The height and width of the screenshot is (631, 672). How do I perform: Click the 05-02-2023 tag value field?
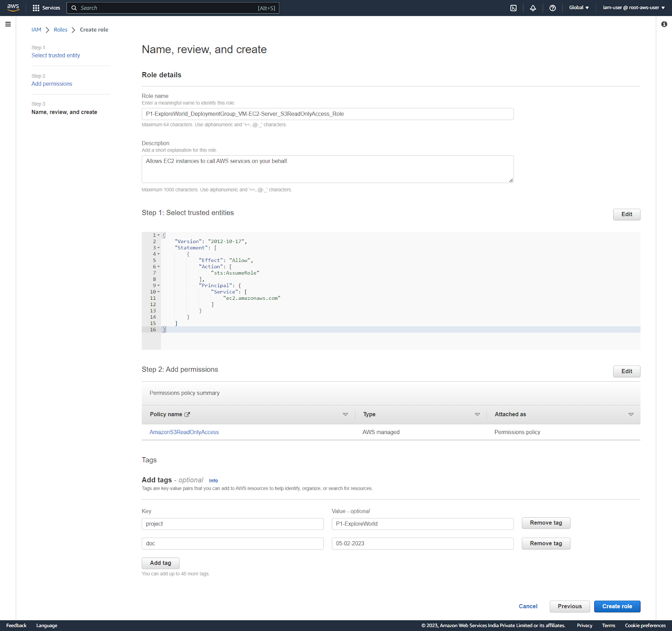pyautogui.click(x=423, y=544)
